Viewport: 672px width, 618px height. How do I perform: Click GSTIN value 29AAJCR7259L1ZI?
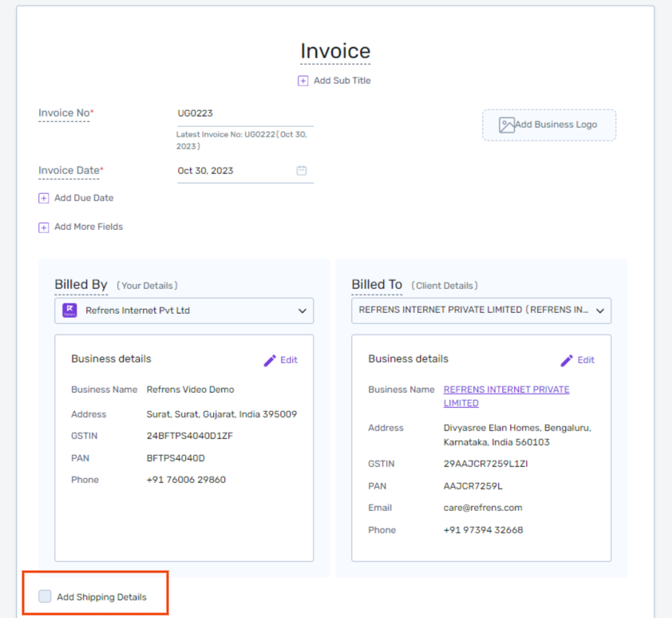(x=485, y=464)
